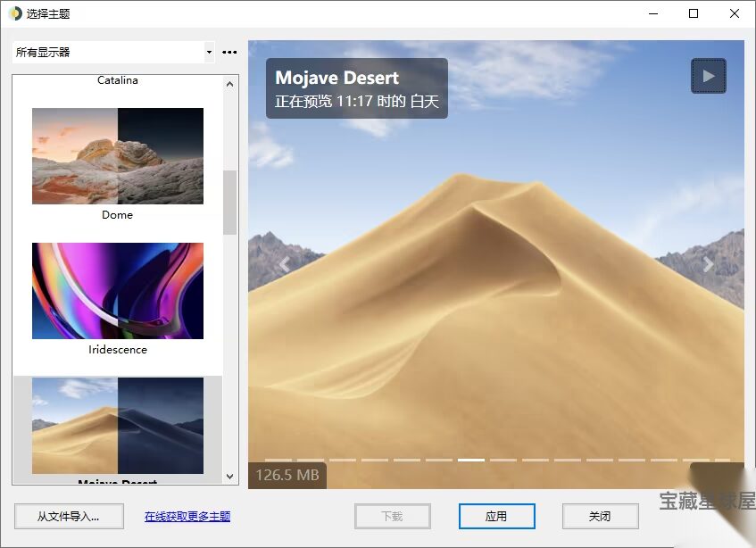Maximize the 选择主题 window
Viewport: 756px width, 548px height.
point(694,13)
